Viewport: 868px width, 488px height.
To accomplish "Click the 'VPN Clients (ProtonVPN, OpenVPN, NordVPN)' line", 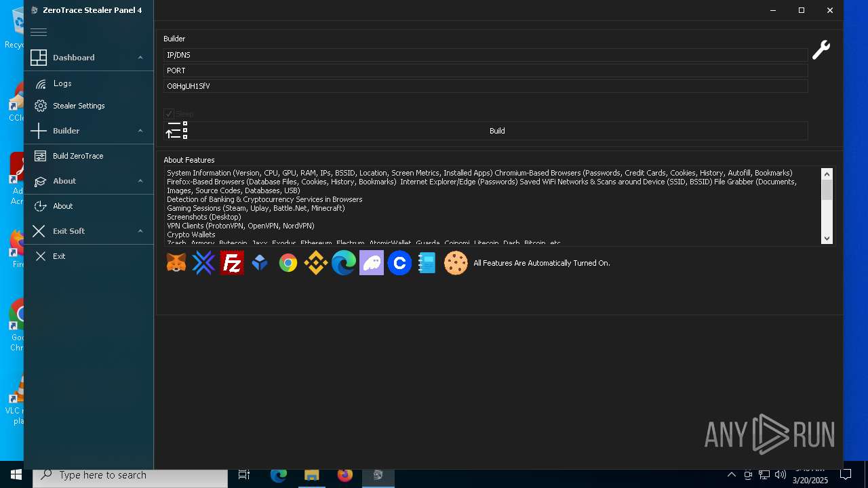I will 241,226.
